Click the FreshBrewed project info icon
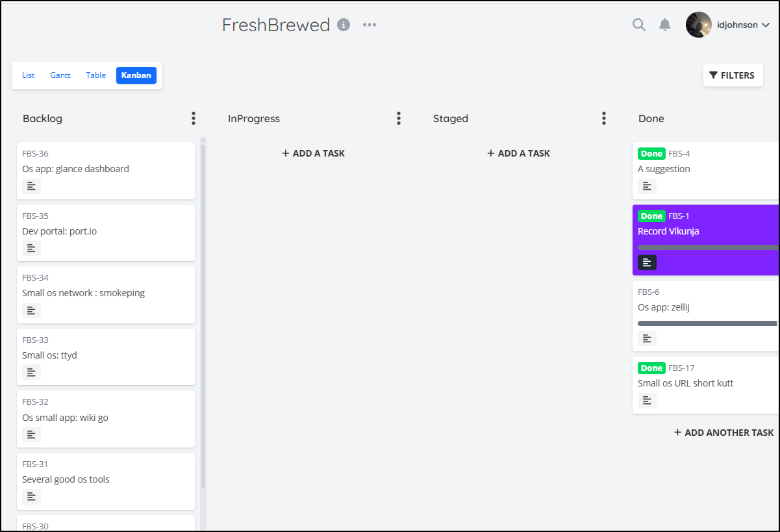 [x=344, y=25]
